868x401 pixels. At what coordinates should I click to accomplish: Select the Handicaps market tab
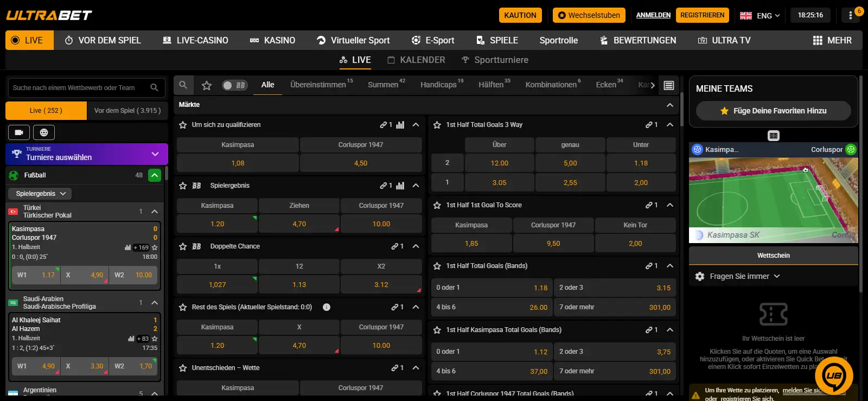pos(442,85)
